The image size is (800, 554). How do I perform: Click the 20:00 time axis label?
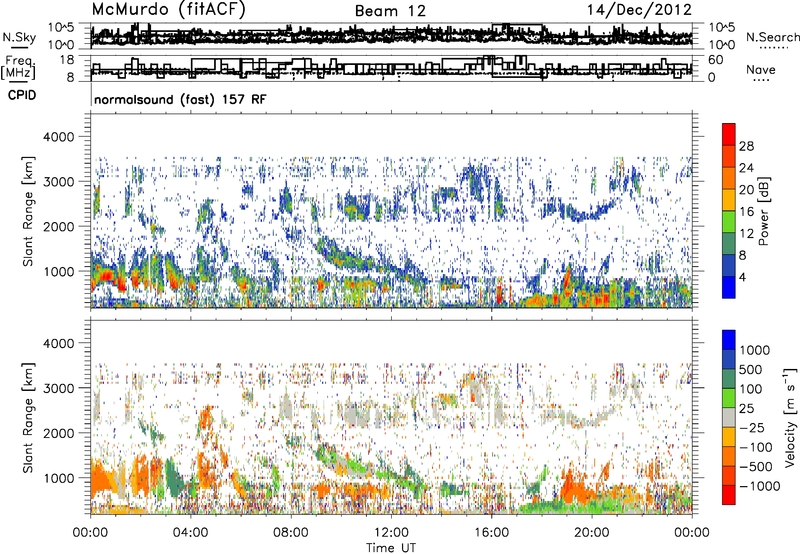point(592,533)
